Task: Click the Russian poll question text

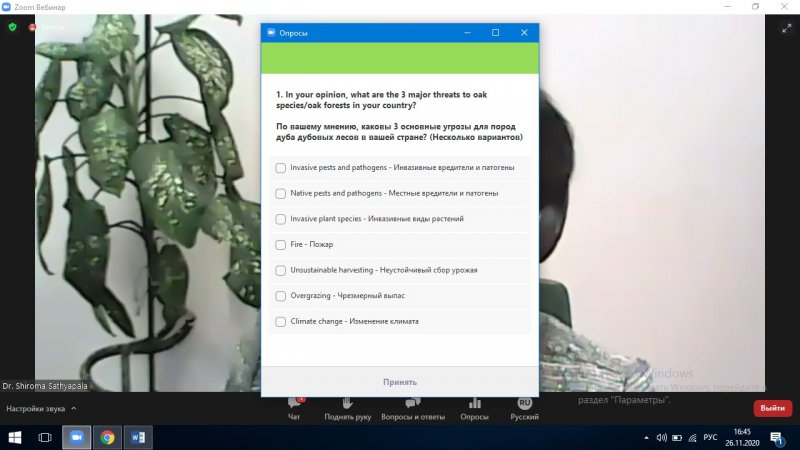Action: (x=399, y=132)
